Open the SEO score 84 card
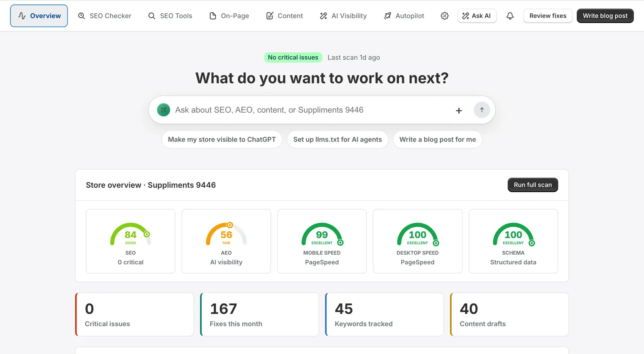Viewport: 644px width, 354px height. click(x=130, y=241)
